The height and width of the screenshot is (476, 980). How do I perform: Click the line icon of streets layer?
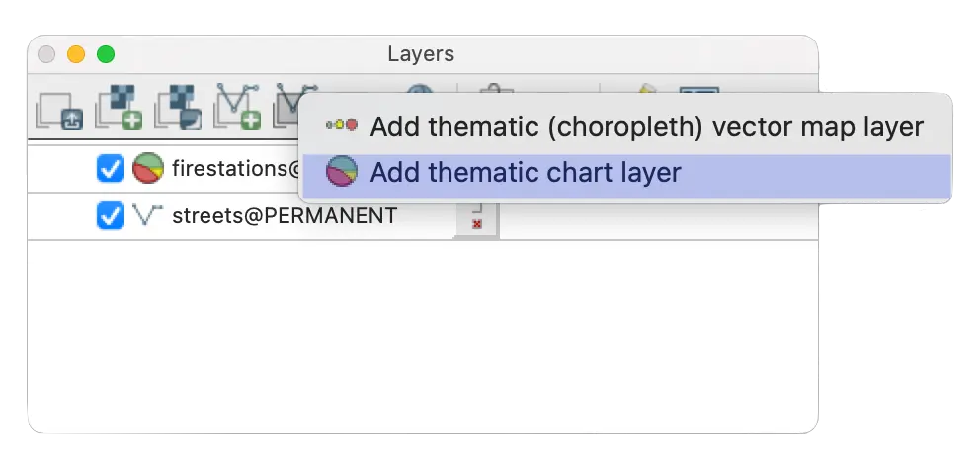[x=147, y=214]
